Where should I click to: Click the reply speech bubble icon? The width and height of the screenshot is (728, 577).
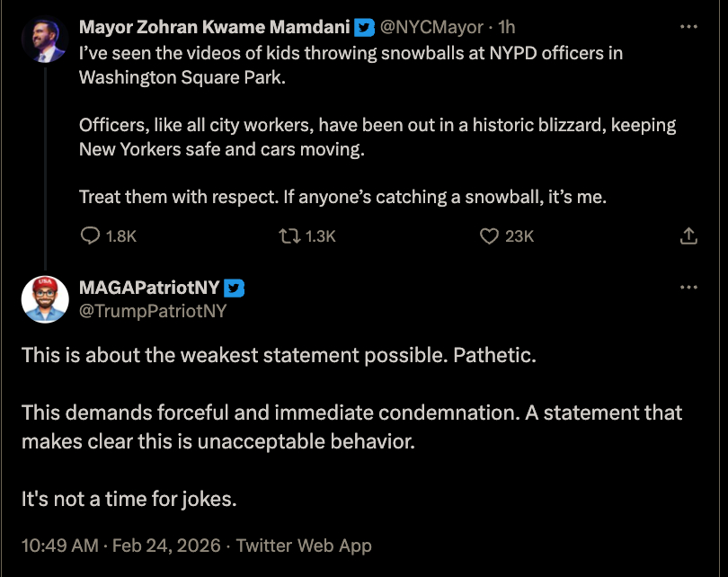coord(91,236)
